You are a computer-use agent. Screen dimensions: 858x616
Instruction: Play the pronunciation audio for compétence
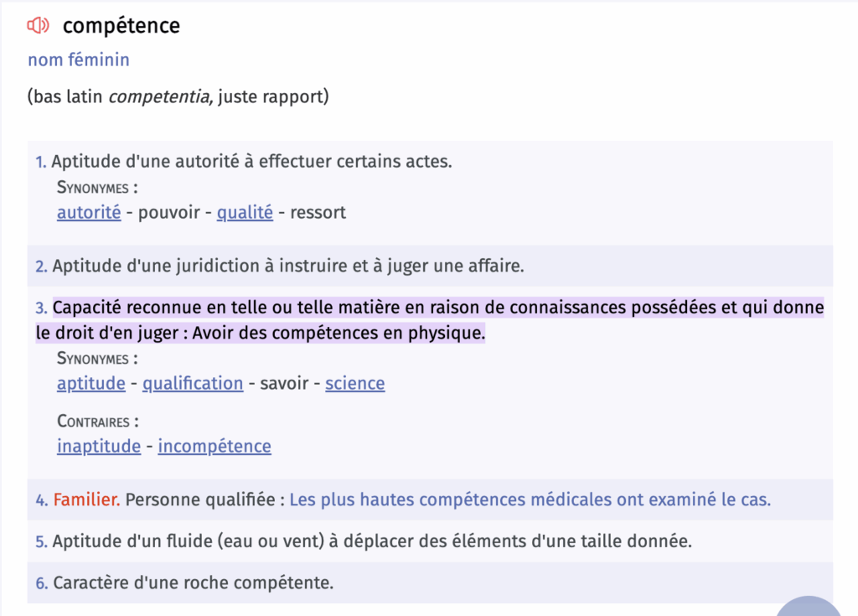point(39,25)
